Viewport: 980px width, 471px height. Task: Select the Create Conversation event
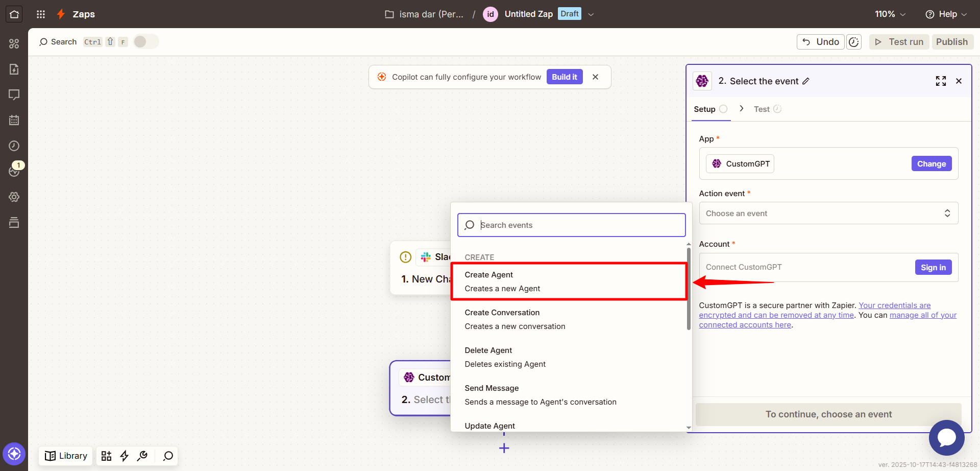pos(569,319)
